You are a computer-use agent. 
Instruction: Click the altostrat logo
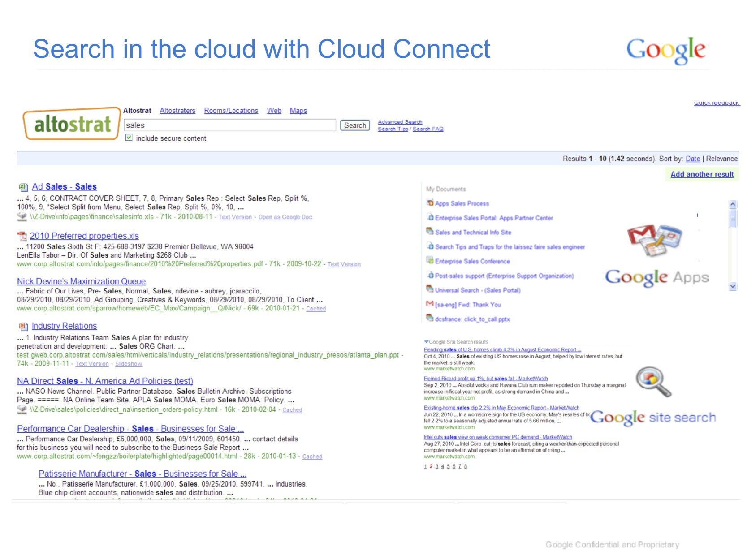72,124
